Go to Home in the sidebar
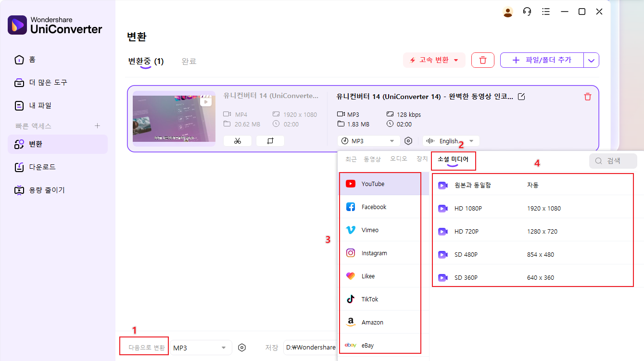The width and height of the screenshot is (644, 361). tap(58, 60)
